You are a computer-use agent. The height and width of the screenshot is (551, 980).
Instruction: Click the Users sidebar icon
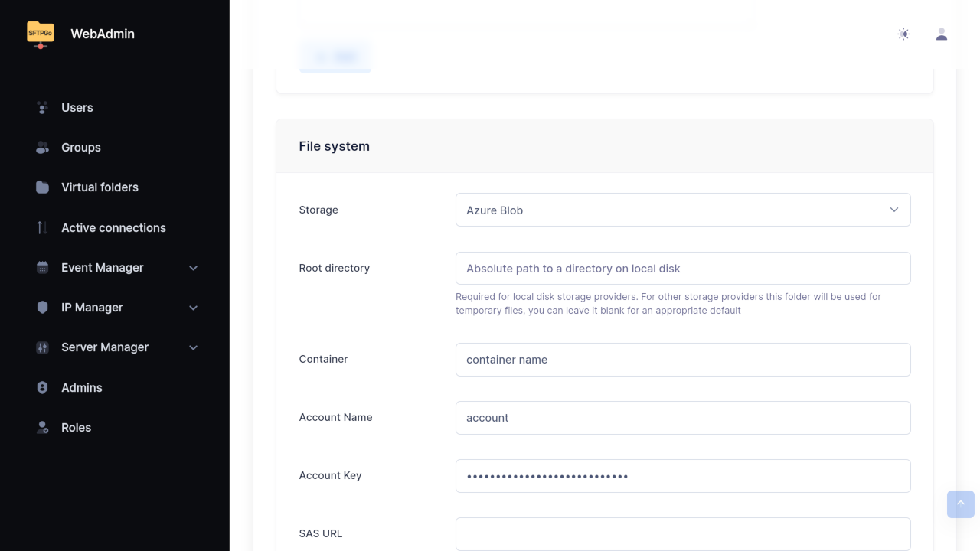(x=42, y=108)
